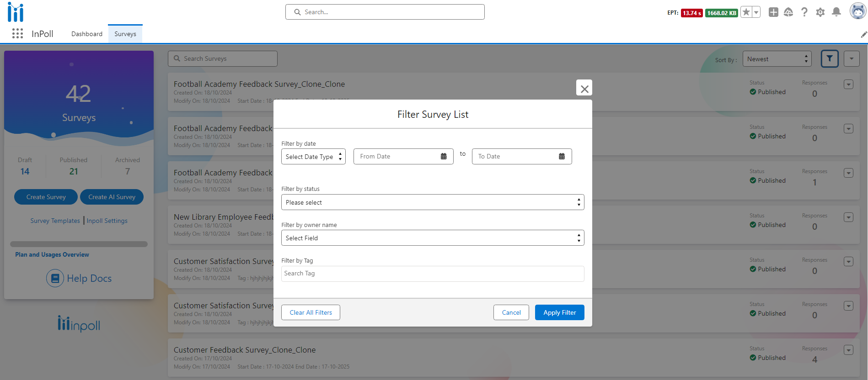Open the favorites star icon
Image resolution: width=868 pixels, height=380 pixels.
pyautogui.click(x=746, y=12)
